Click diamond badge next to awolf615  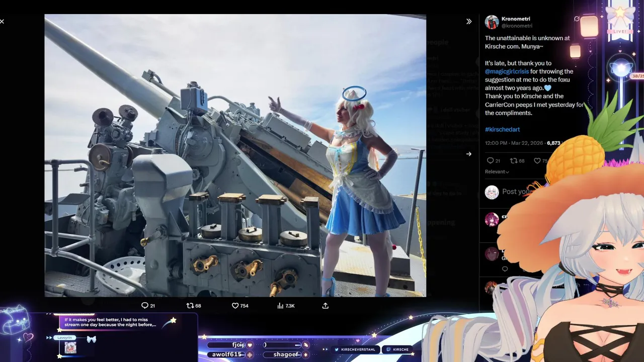click(x=250, y=354)
